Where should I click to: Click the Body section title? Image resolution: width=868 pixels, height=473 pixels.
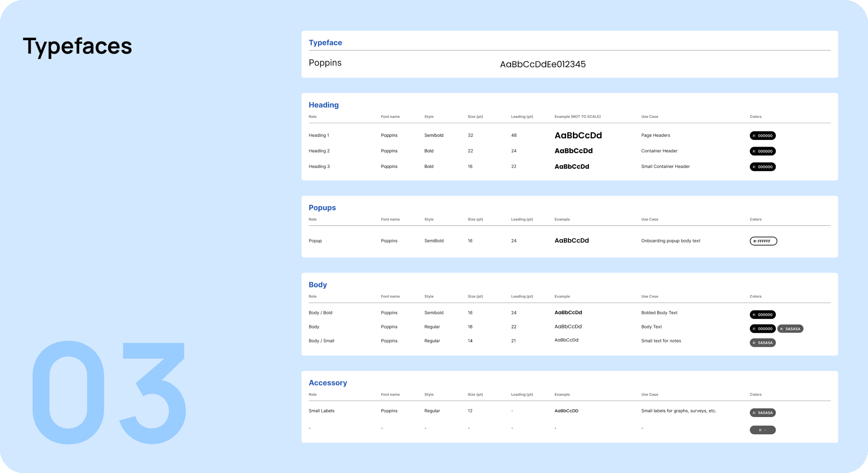[318, 285]
